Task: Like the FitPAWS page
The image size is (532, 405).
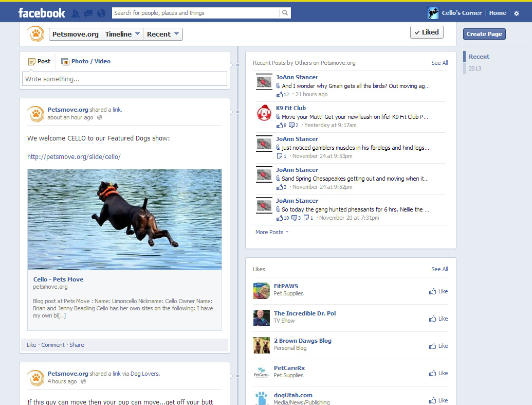Action: [x=438, y=291]
